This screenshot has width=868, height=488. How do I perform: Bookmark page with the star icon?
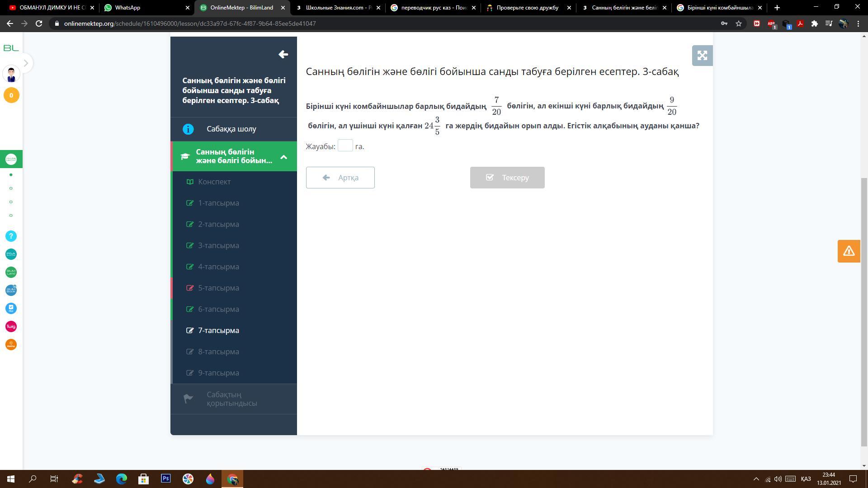[739, 23]
